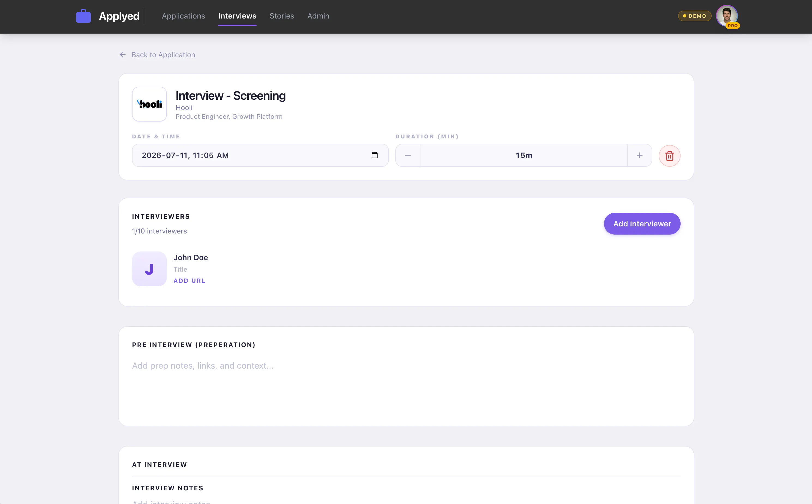Viewport: 812px width, 504px height.
Task: Delete interview with the trash icon
Action: tap(670, 156)
